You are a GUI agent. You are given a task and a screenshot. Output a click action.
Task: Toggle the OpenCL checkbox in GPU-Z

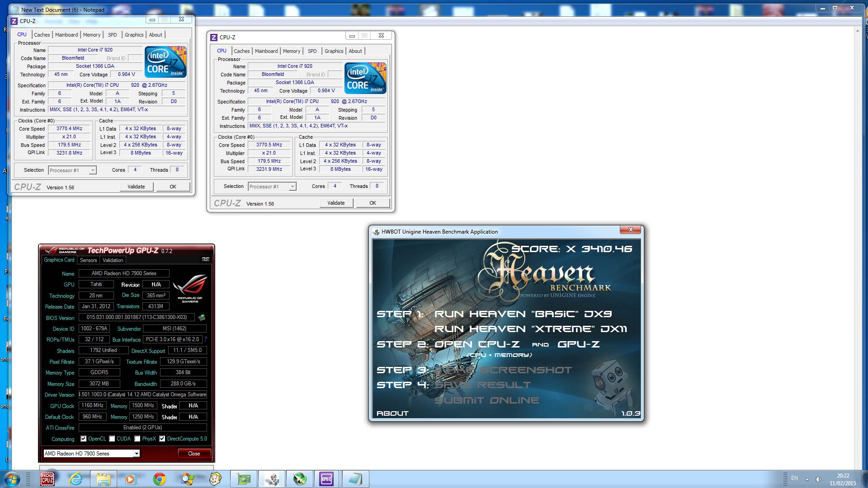click(83, 439)
